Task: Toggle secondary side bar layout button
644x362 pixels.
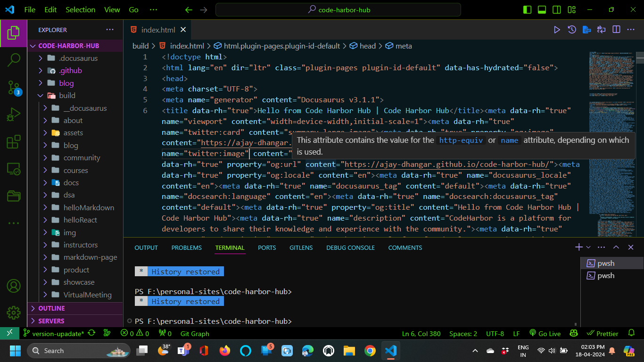Action: point(557,9)
